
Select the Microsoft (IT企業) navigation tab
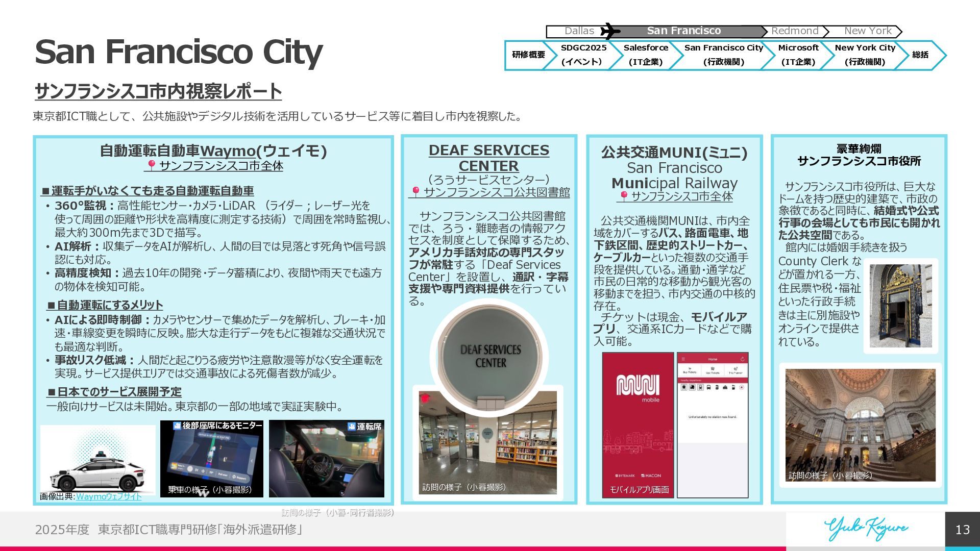tap(798, 55)
